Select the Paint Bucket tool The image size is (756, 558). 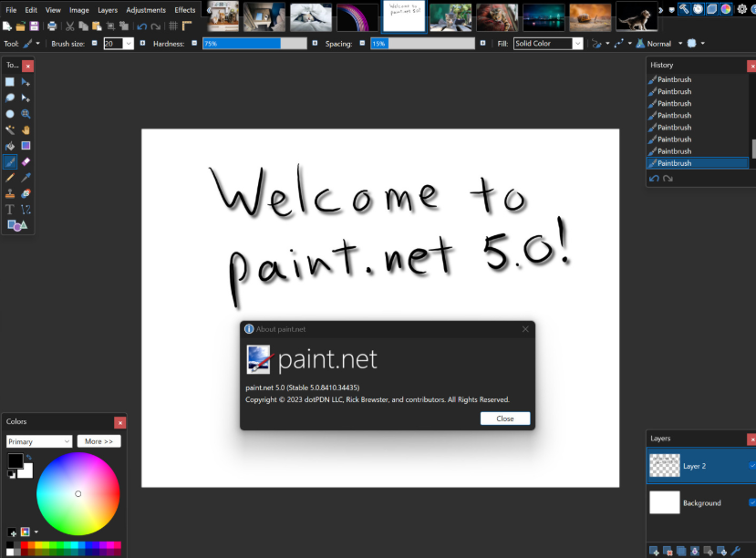click(10, 146)
